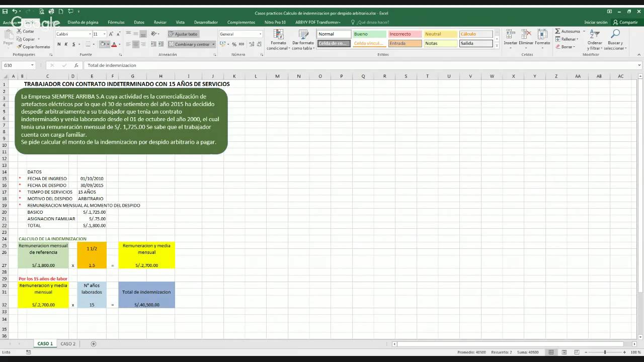Add a new sheet with plus icon
Screen dimensions: 644x362
(x=94, y=344)
